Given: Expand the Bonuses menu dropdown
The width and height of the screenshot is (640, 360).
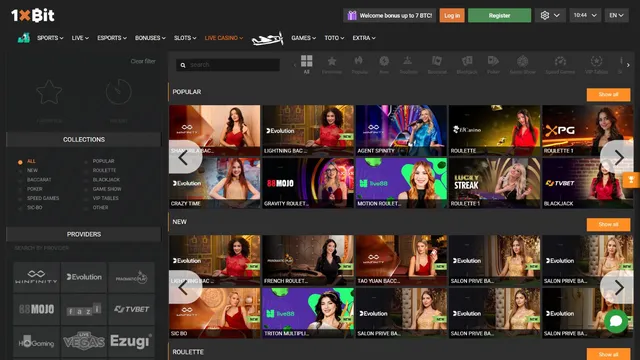Looking at the screenshot, I should pyautogui.click(x=150, y=38).
